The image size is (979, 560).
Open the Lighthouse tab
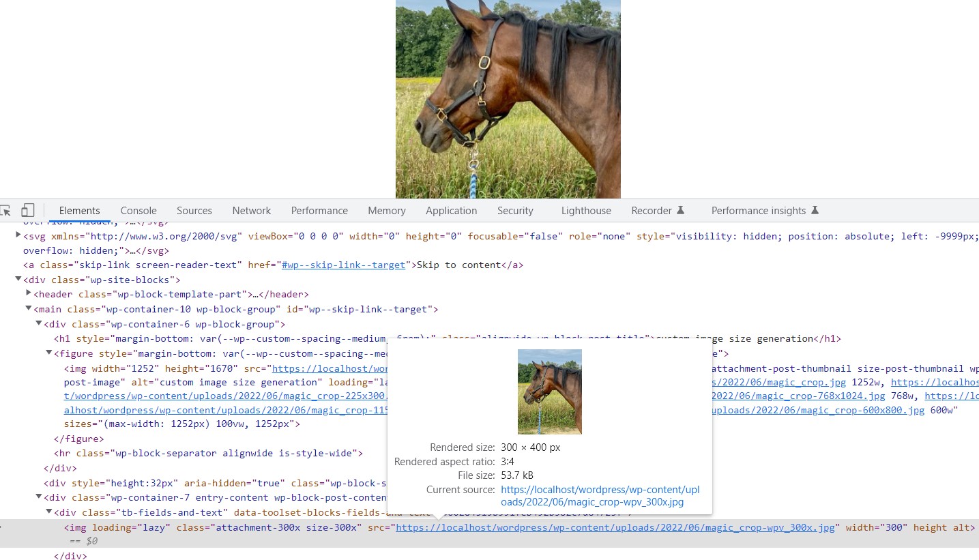586,211
